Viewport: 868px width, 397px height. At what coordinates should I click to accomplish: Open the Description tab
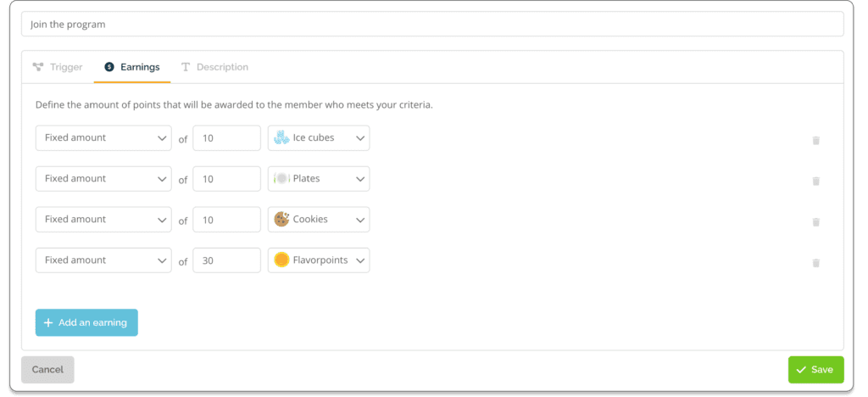point(214,67)
